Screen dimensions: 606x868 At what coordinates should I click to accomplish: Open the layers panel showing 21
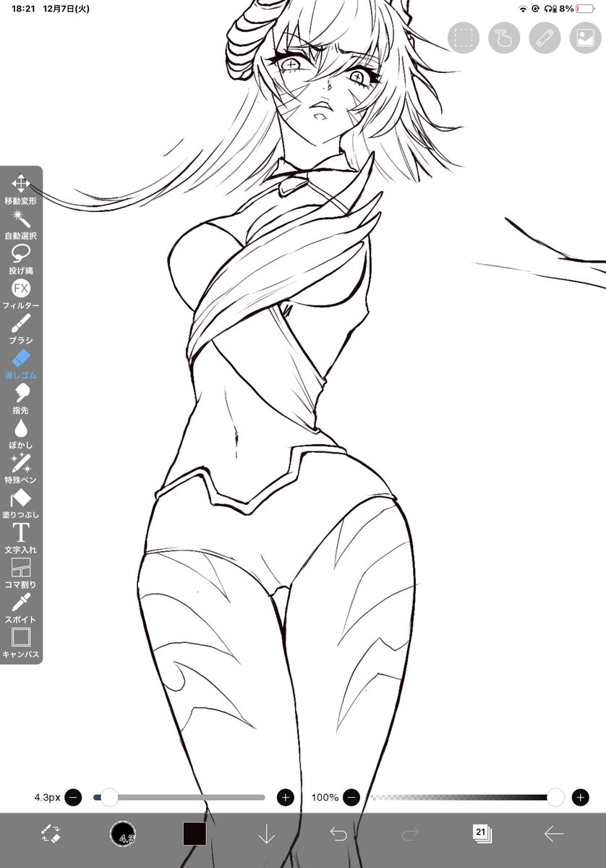click(x=482, y=833)
